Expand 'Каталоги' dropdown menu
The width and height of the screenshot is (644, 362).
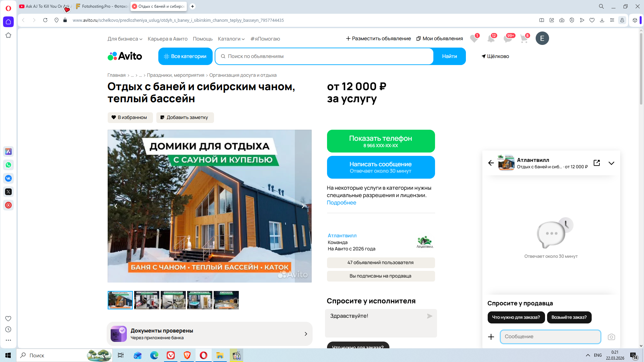point(231,39)
